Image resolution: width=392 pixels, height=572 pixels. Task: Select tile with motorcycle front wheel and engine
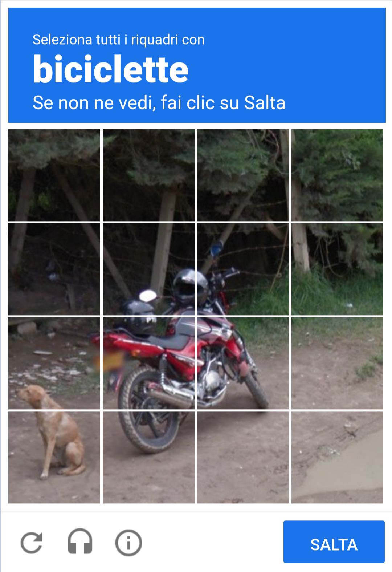pyautogui.click(x=243, y=363)
